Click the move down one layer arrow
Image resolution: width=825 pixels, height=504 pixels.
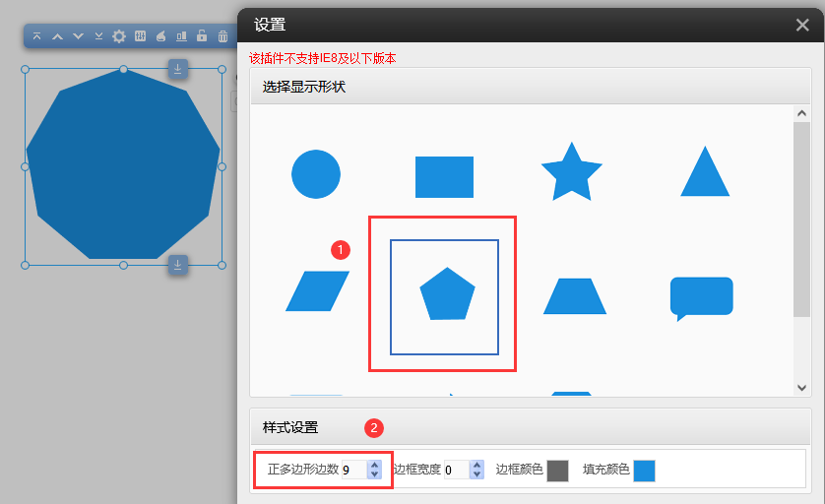78,36
